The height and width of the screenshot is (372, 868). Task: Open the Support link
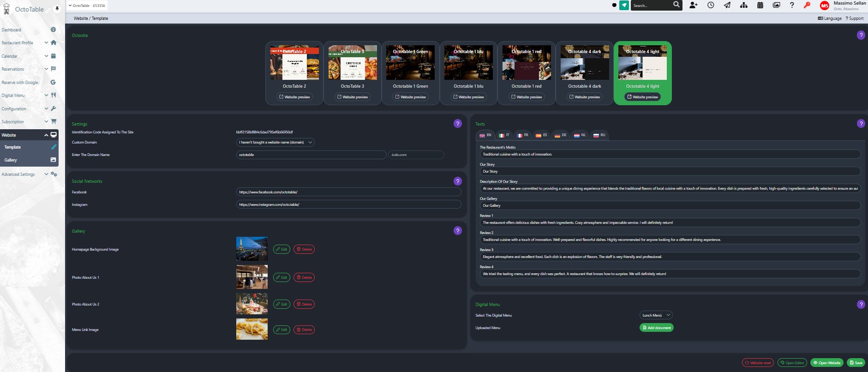[855, 18]
